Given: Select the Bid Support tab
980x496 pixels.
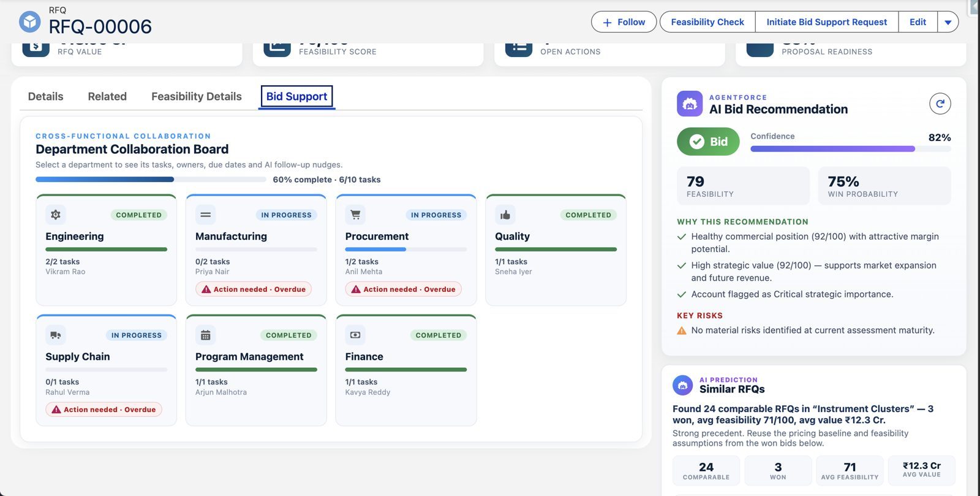Looking at the screenshot, I should 297,96.
